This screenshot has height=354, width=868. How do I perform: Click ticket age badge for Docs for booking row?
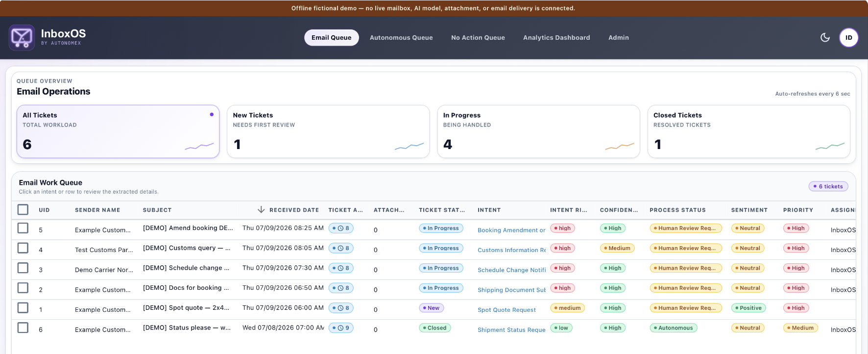tap(341, 288)
